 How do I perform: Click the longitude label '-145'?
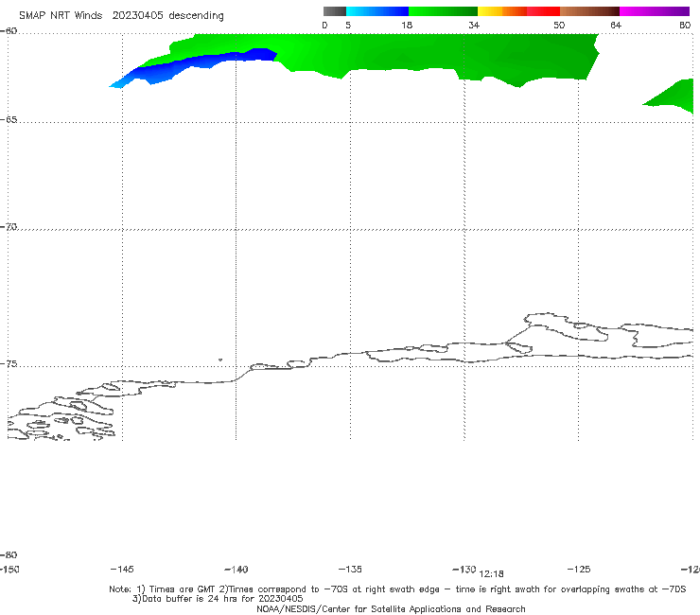coord(122,569)
